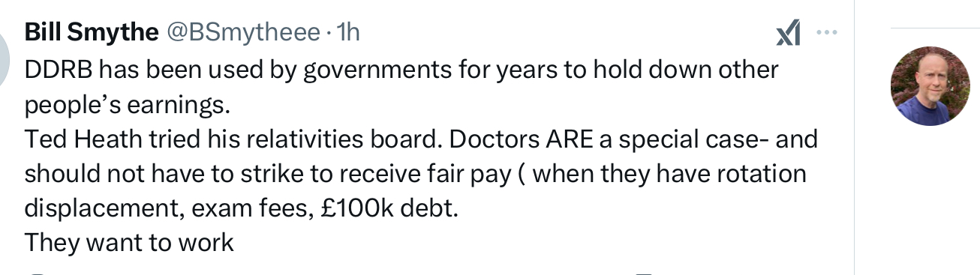Open Bill Smythe's profile from display name
This screenshot has width=980, height=275.
[92, 32]
